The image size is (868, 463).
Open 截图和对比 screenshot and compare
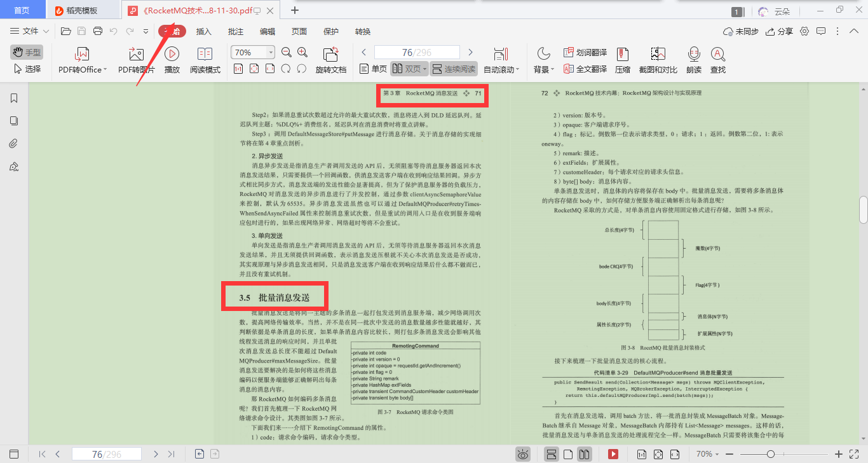click(658, 61)
